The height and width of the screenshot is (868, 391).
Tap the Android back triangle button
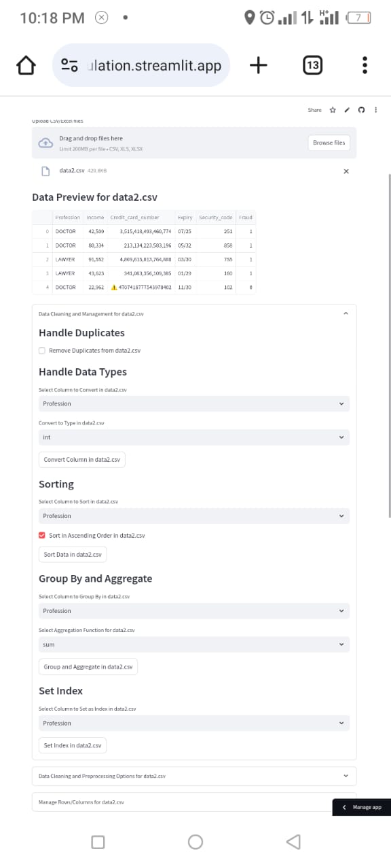click(x=293, y=842)
